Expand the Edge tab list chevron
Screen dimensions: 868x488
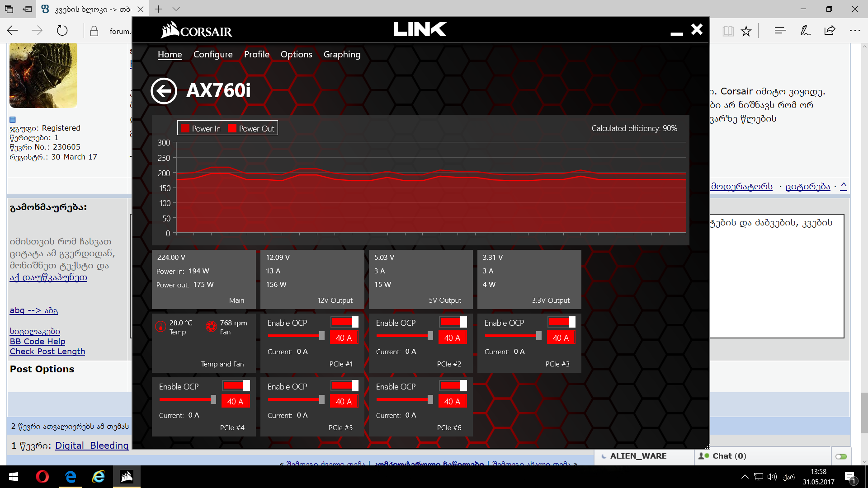point(176,9)
